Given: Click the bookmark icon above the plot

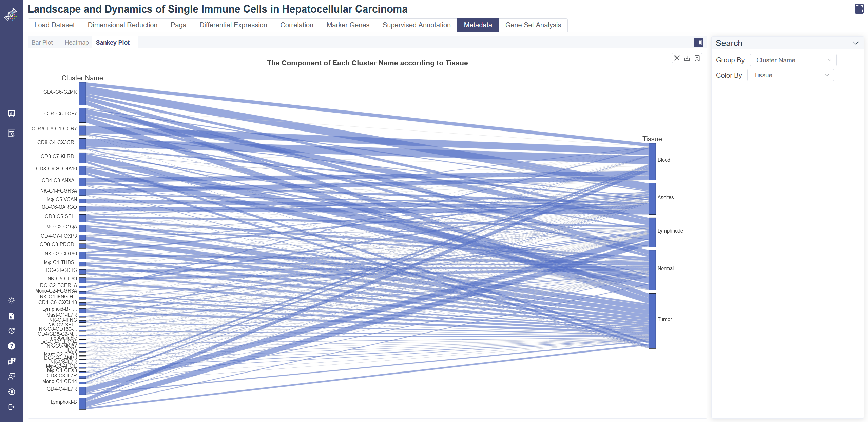Looking at the screenshot, I should 697,58.
